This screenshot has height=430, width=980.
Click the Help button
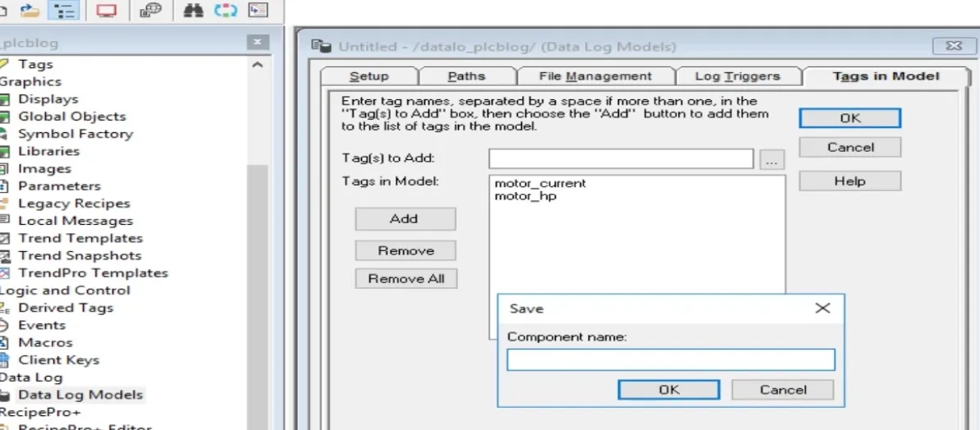tap(850, 181)
